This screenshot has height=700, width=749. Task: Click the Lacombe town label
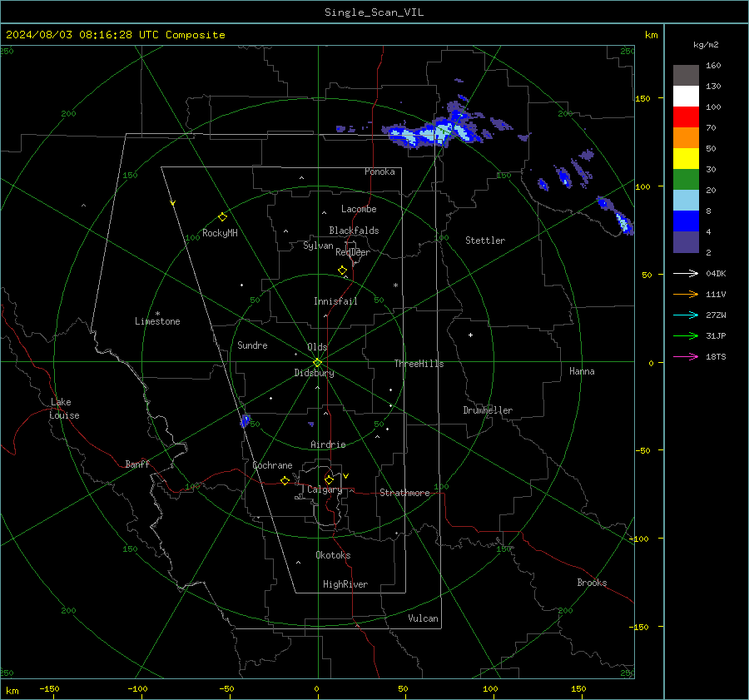(x=359, y=209)
